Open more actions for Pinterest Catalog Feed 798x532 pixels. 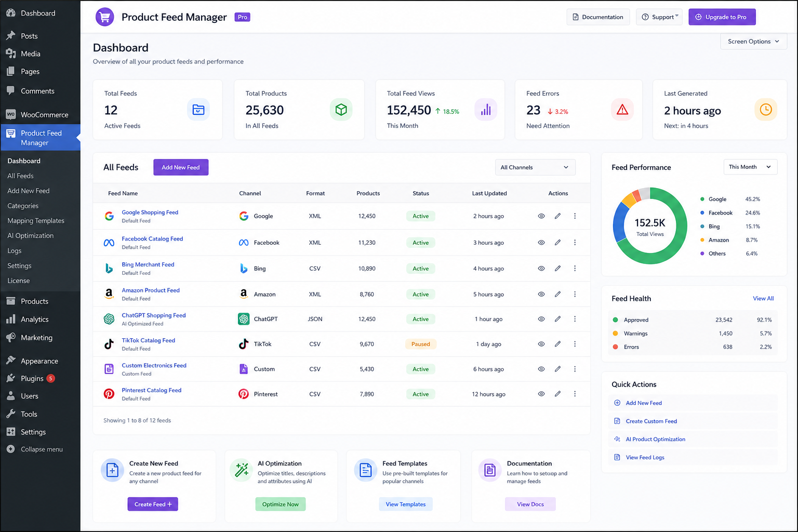tap(575, 394)
